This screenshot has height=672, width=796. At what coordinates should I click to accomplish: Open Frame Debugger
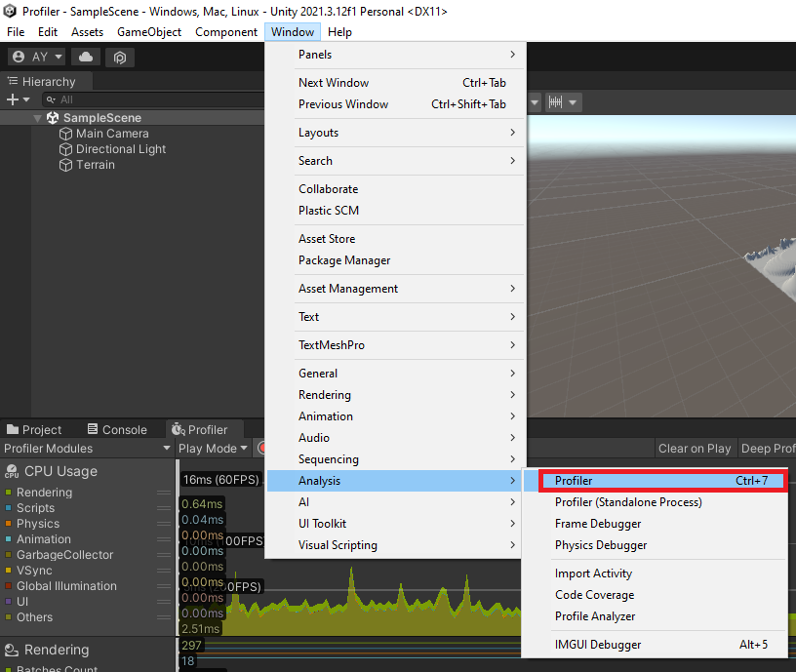coord(655,524)
